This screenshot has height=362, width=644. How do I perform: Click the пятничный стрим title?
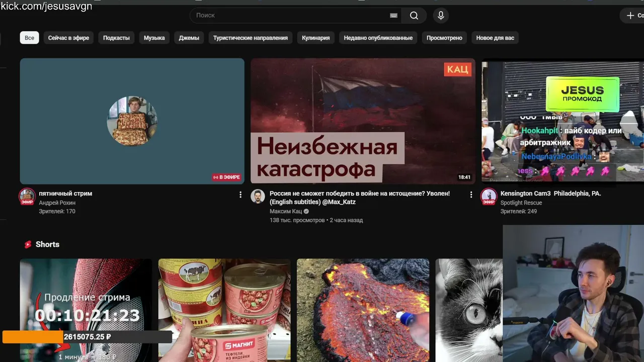point(65,194)
